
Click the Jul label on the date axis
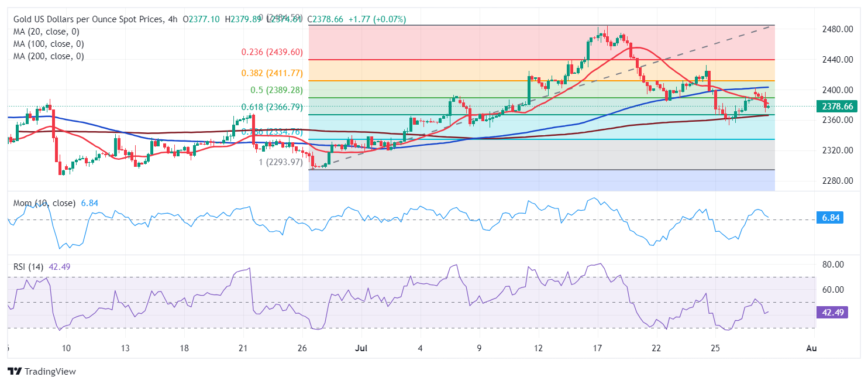(x=360, y=348)
